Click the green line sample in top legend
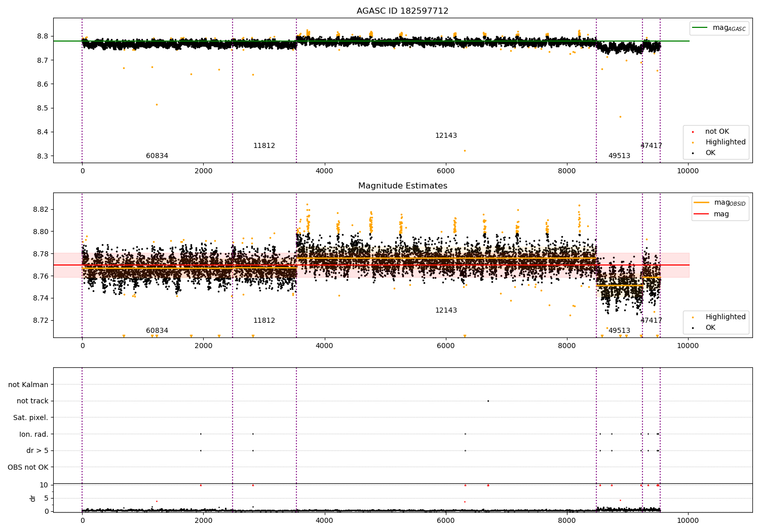This screenshot has width=760, height=532. pyautogui.click(x=700, y=28)
